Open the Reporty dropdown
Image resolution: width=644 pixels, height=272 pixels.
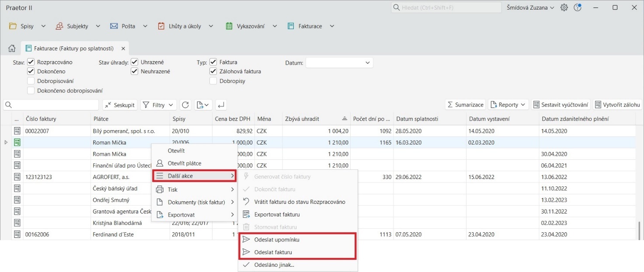click(x=508, y=105)
